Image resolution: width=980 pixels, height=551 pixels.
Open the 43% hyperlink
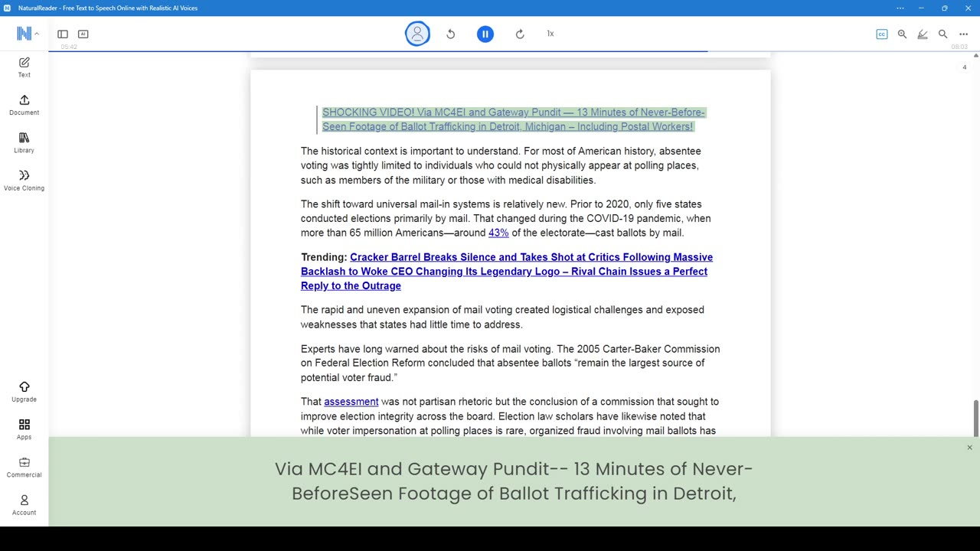[x=498, y=233]
